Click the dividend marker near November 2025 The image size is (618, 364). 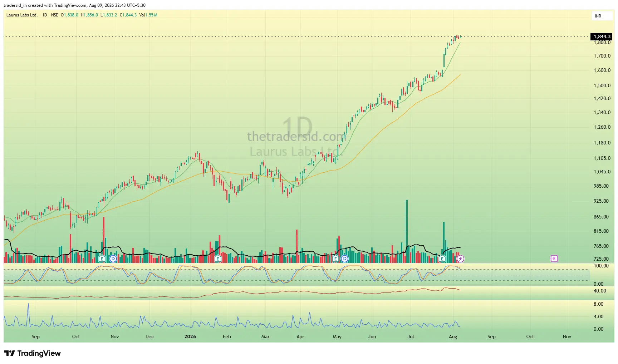[x=113, y=259]
